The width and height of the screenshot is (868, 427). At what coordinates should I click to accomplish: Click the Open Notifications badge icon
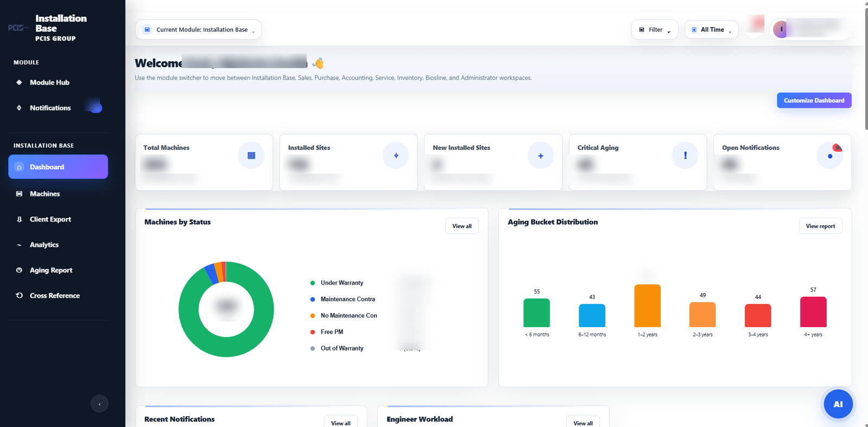830,156
